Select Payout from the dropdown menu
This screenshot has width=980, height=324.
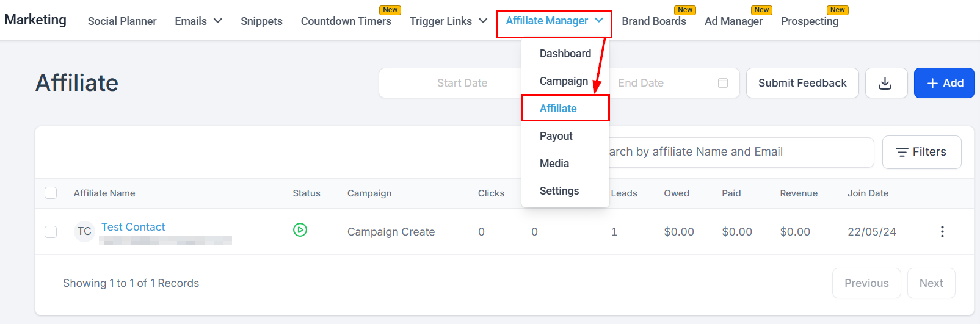coord(556,136)
